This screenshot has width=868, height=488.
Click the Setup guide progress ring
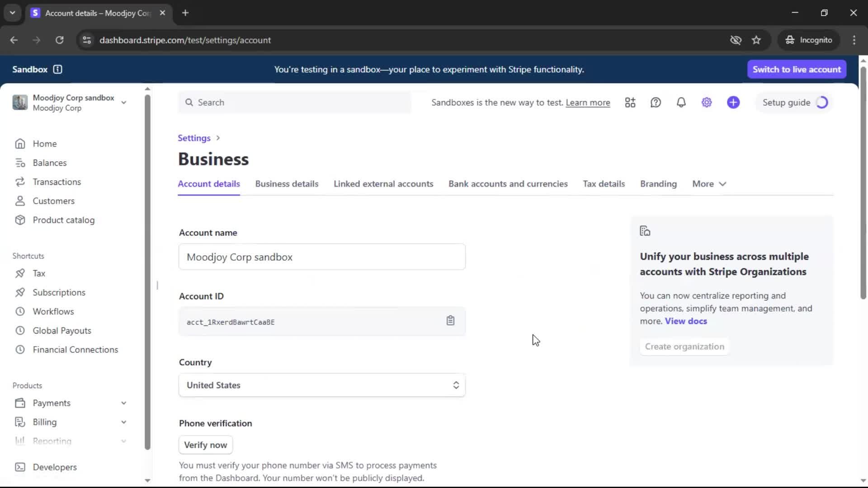tap(822, 103)
